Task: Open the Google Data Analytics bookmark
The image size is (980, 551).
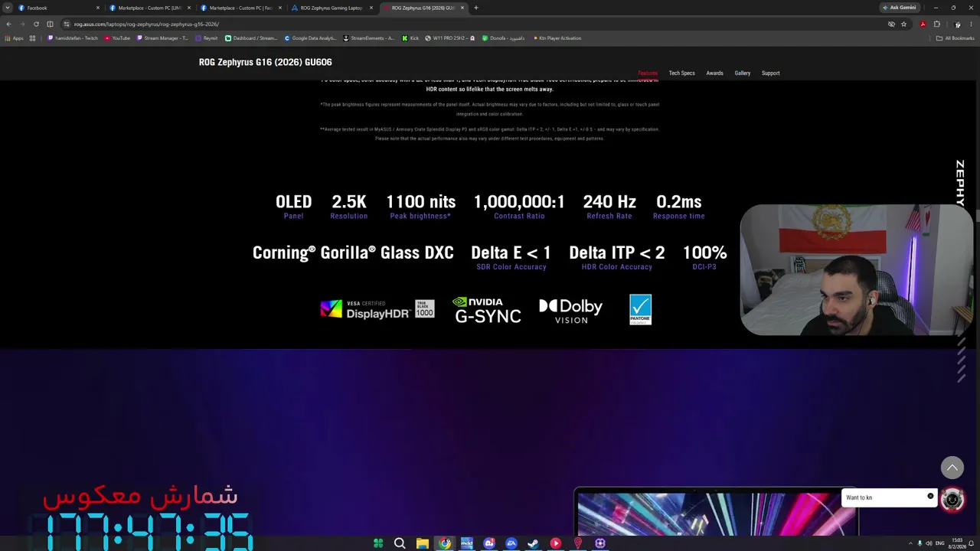Action: pyautogui.click(x=310, y=38)
